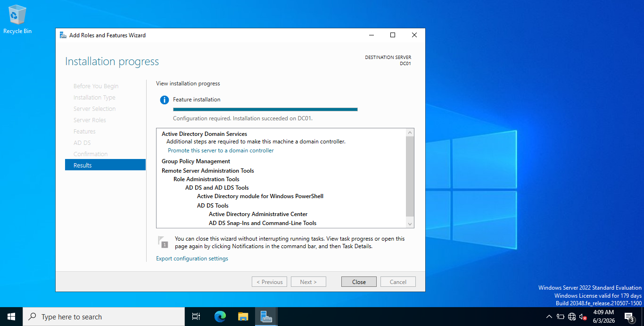Click the muted volume tray icon
The image size is (644, 326).
point(583,317)
